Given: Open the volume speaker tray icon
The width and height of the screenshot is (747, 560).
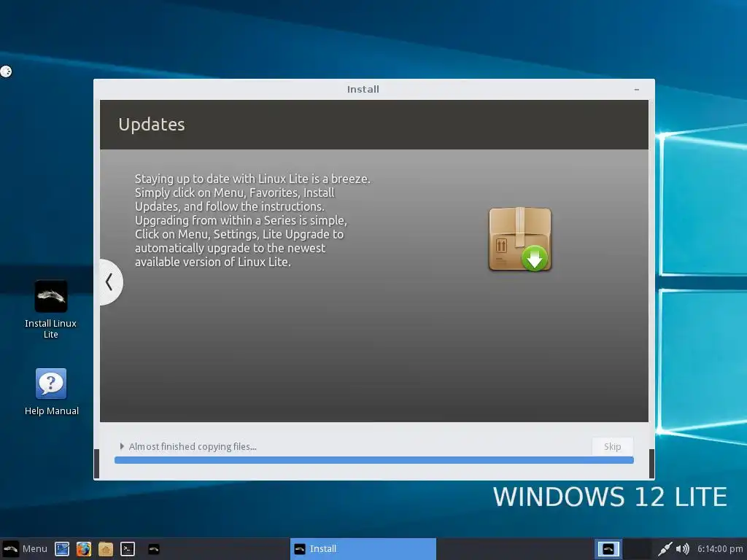Looking at the screenshot, I should tap(683, 549).
